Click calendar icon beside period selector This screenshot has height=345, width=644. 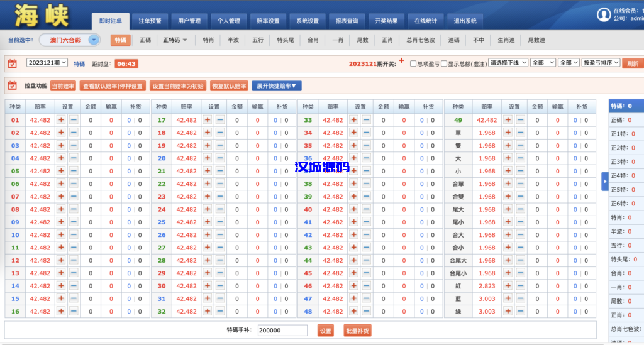click(13, 63)
